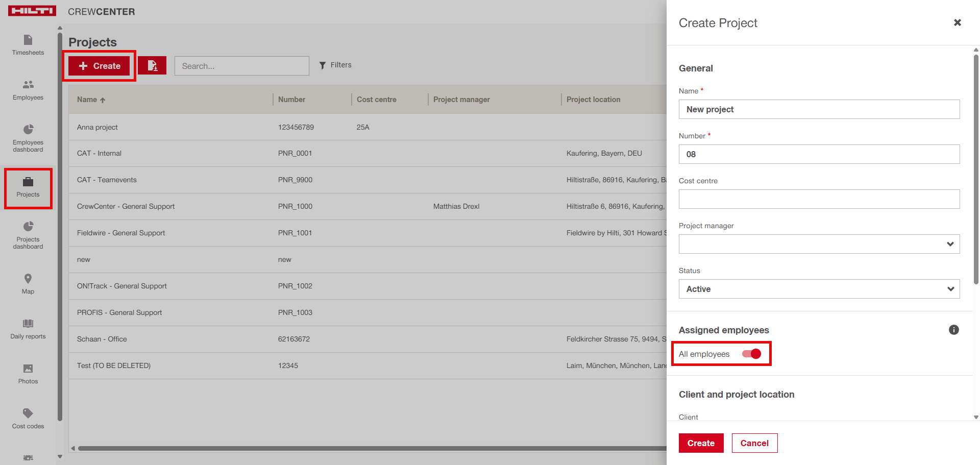Viewport: 980px width, 465px height.
Task: Click the Number field containing 08
Action: coord(819,154)
